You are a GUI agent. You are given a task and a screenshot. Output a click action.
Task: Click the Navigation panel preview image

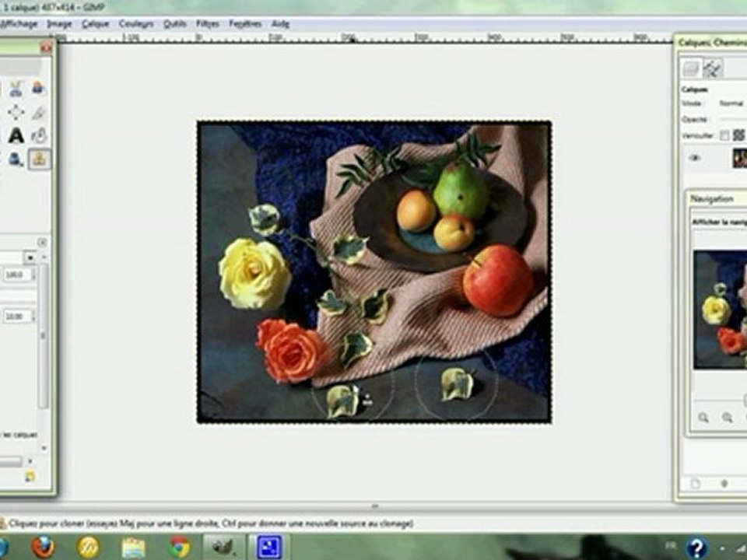pos(720,310)
